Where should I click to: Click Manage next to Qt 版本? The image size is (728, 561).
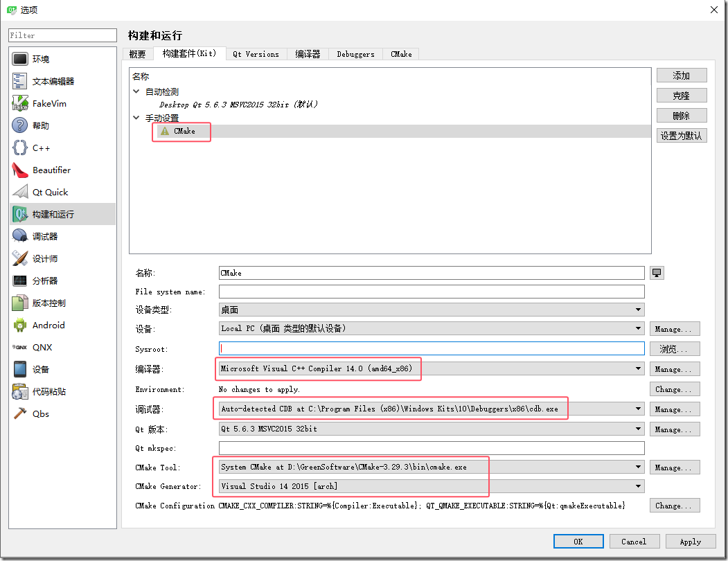pyautogui.click(x=675, y=429)
